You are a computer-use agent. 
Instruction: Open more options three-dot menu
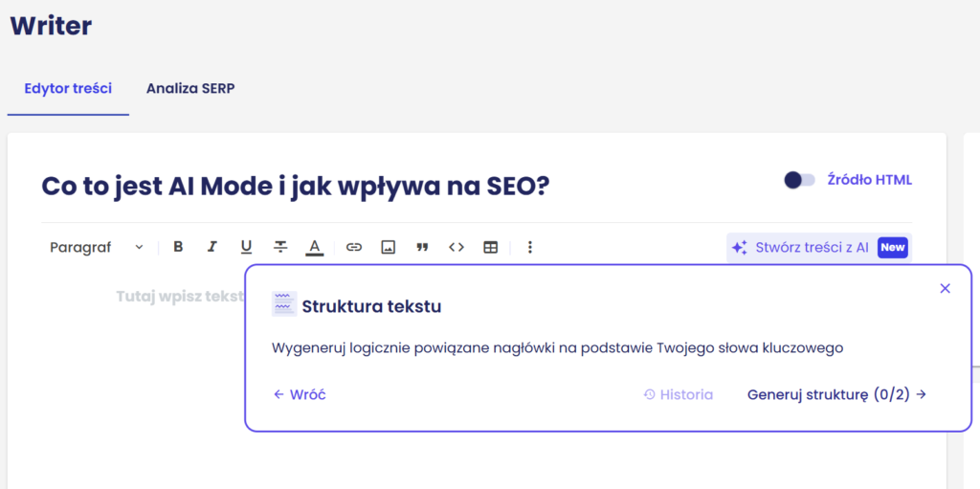[530, 247]
